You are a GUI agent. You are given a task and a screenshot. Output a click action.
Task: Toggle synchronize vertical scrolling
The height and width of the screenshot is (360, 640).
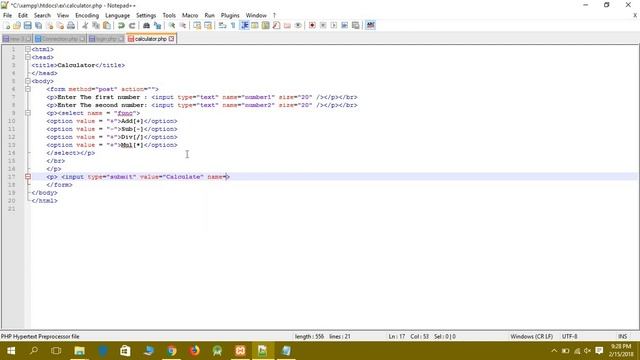(x=197, y=25)
